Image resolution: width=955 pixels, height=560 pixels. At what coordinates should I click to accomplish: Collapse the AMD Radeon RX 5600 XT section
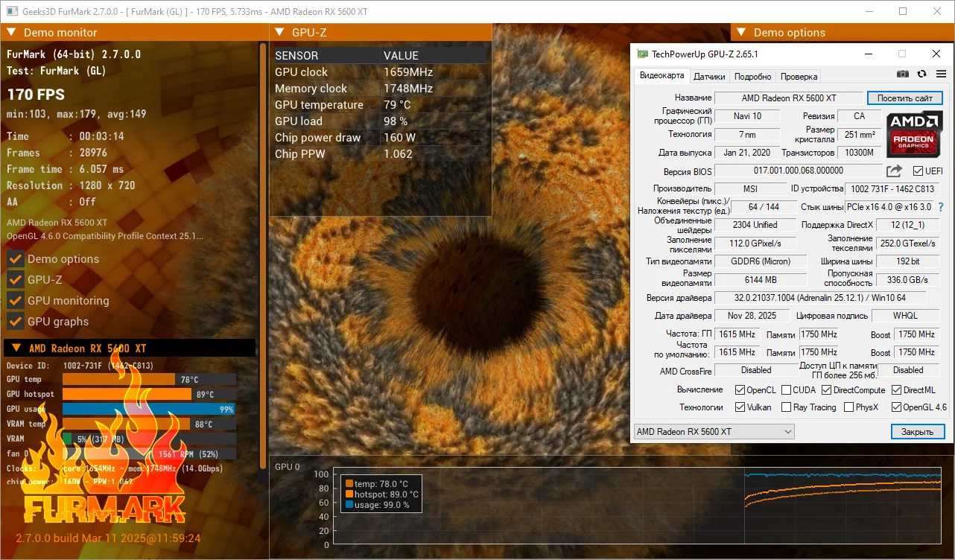coord(16,349)
